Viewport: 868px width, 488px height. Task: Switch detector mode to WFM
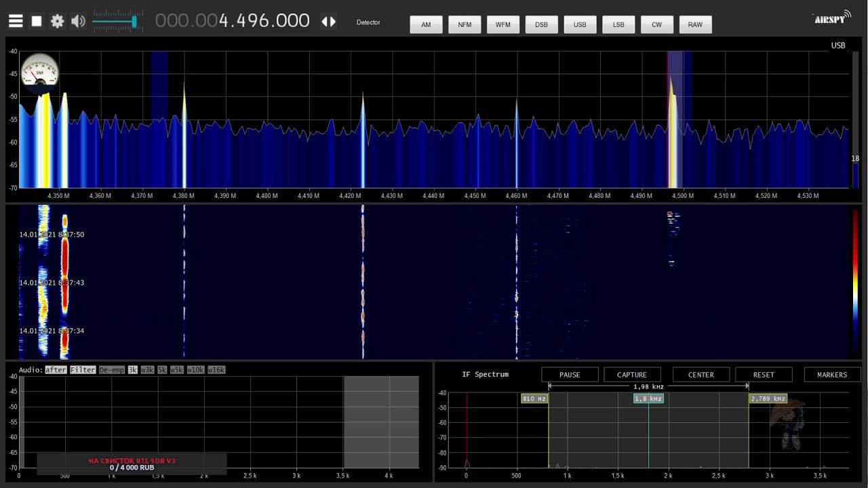tap(503, 24)
